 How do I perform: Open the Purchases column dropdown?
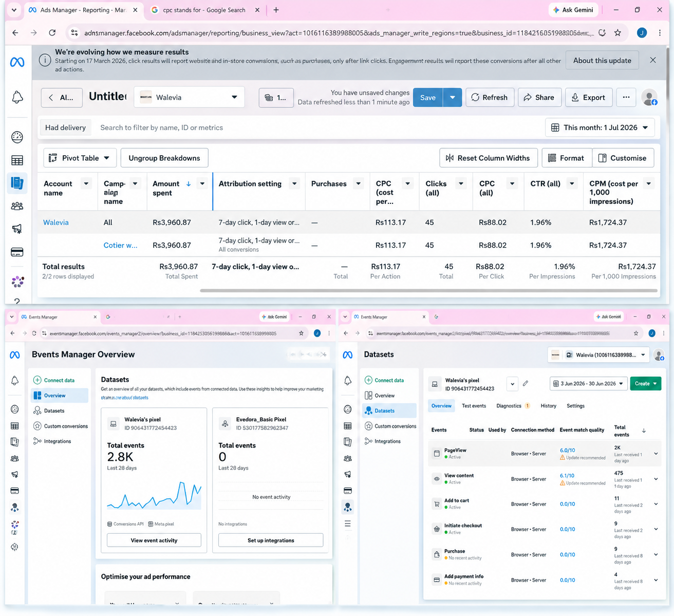click(x=359, y=184)
